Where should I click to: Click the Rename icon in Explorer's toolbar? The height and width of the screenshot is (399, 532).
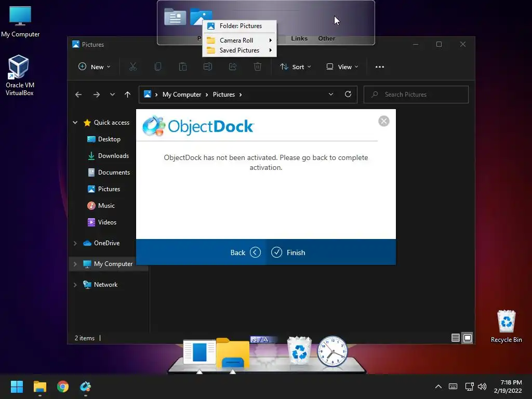[208, 67]
